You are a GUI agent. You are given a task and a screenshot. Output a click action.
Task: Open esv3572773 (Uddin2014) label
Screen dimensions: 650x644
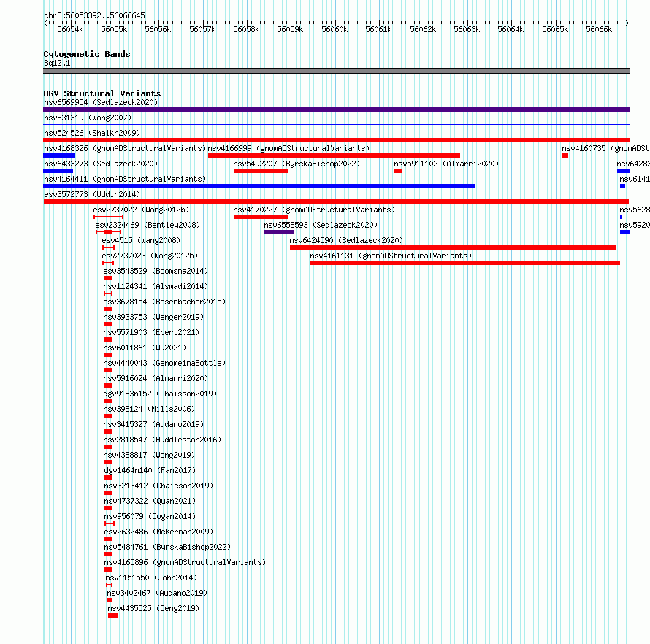click(92, 194)
